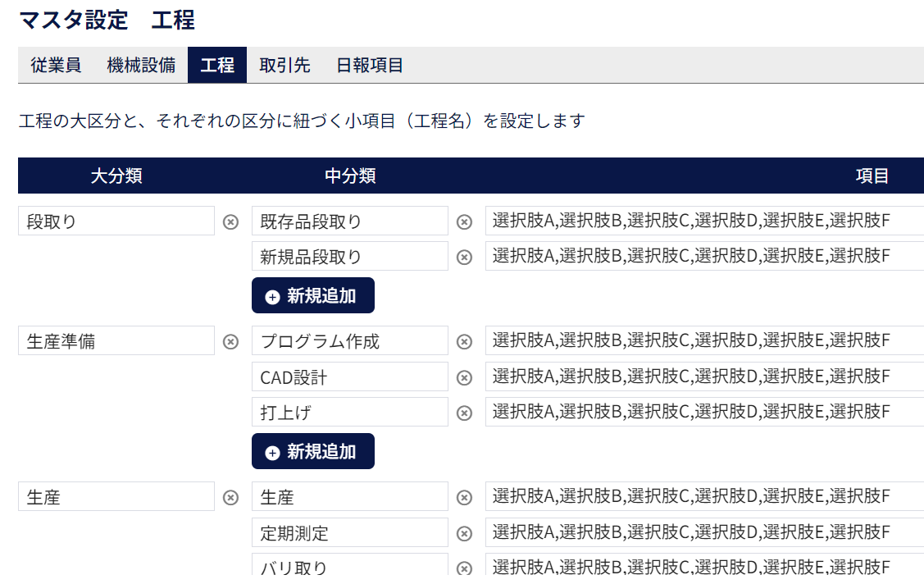Switch to the 従業員 tab
The width and height of the screenshot is (924, 584).
[56, 66]
